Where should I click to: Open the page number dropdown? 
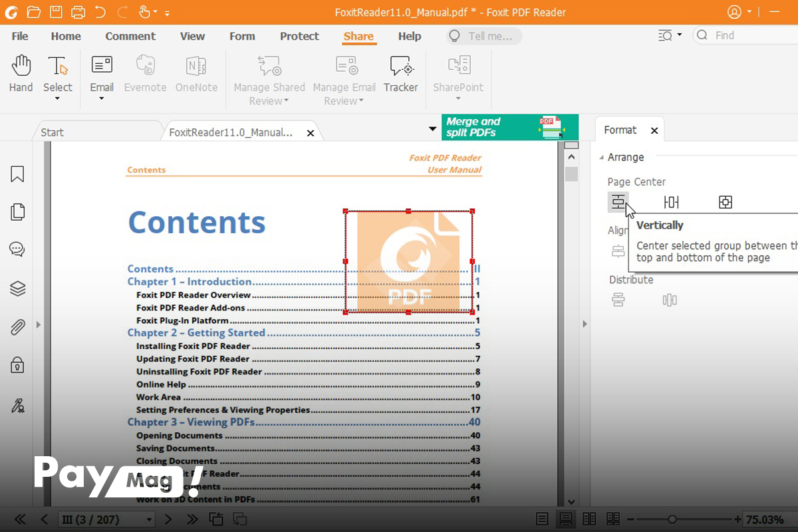(x=149, y=519)
